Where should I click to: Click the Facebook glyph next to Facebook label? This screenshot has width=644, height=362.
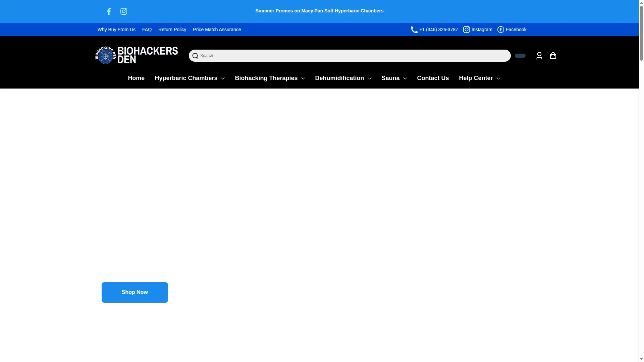[x=501, y=29]
